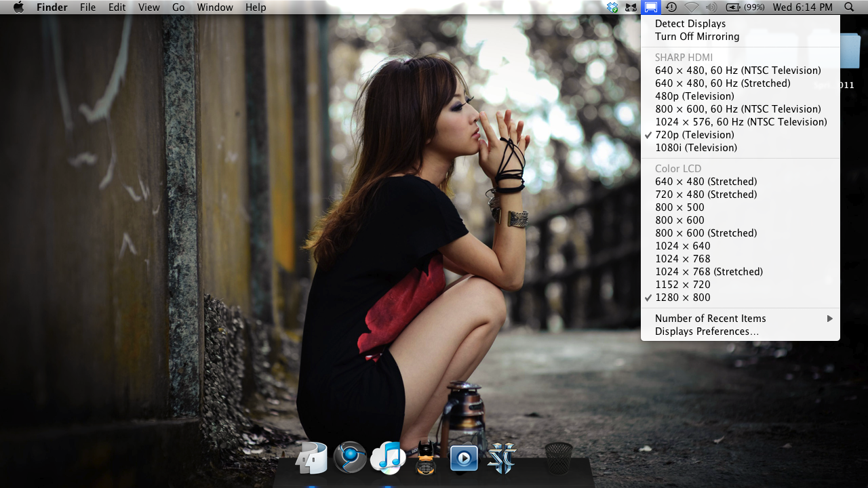Launch StarCraft II from the Dock

[502, 457]
